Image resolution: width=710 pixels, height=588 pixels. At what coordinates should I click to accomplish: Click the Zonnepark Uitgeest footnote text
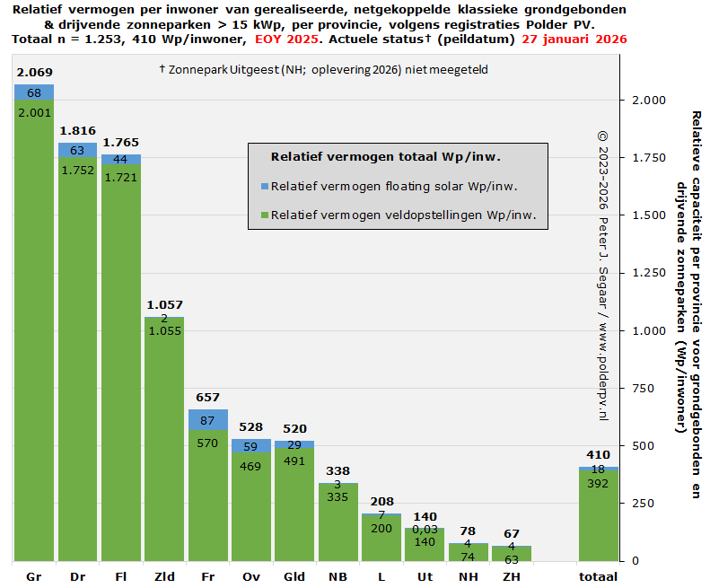[323, 70]
